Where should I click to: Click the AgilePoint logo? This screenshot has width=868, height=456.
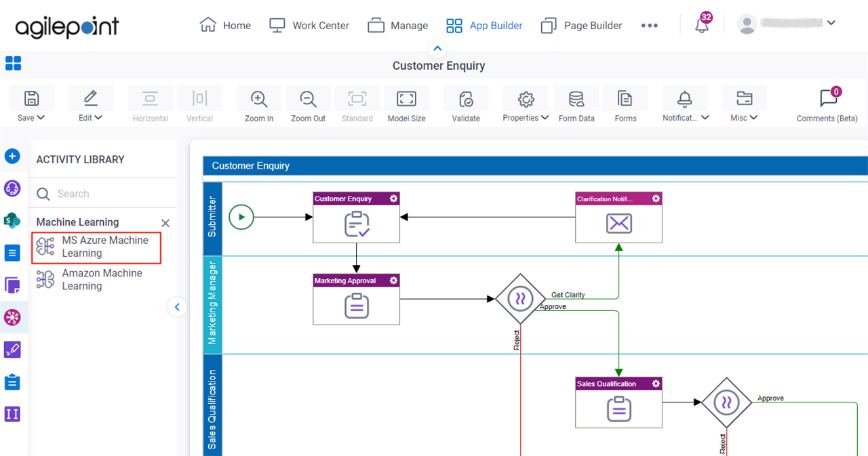click(67, 27)
